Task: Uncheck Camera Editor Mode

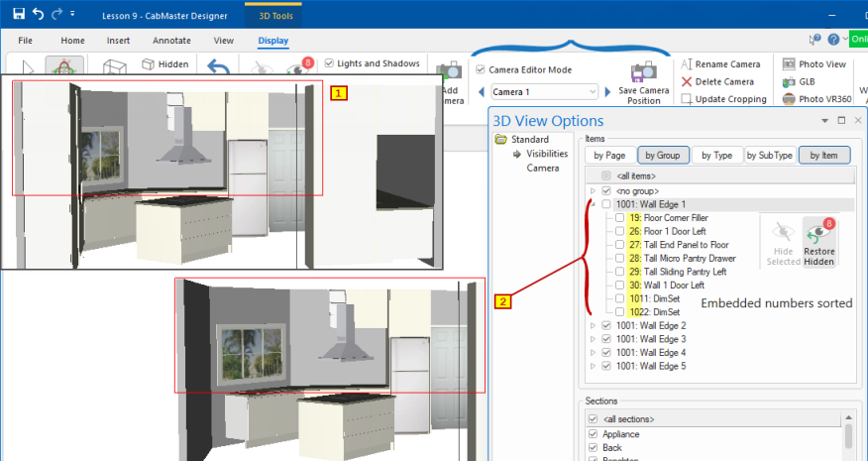Action: [481, 70]
